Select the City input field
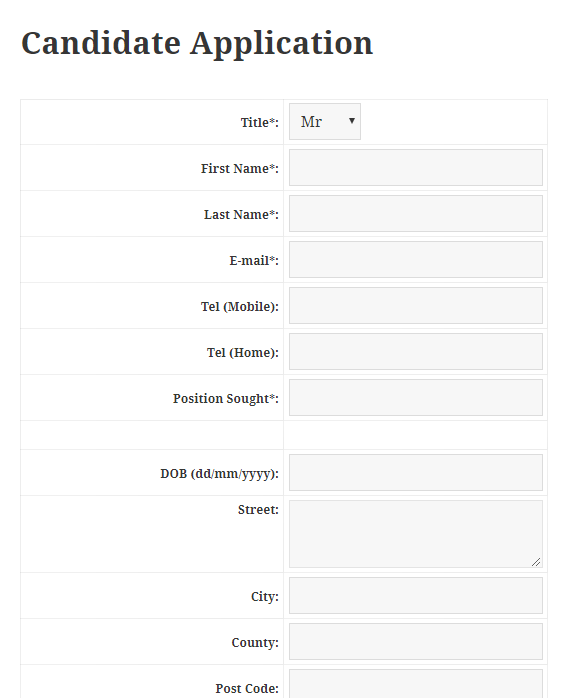The width and height of the screenshot is (585, 698). tap(416, 596)
